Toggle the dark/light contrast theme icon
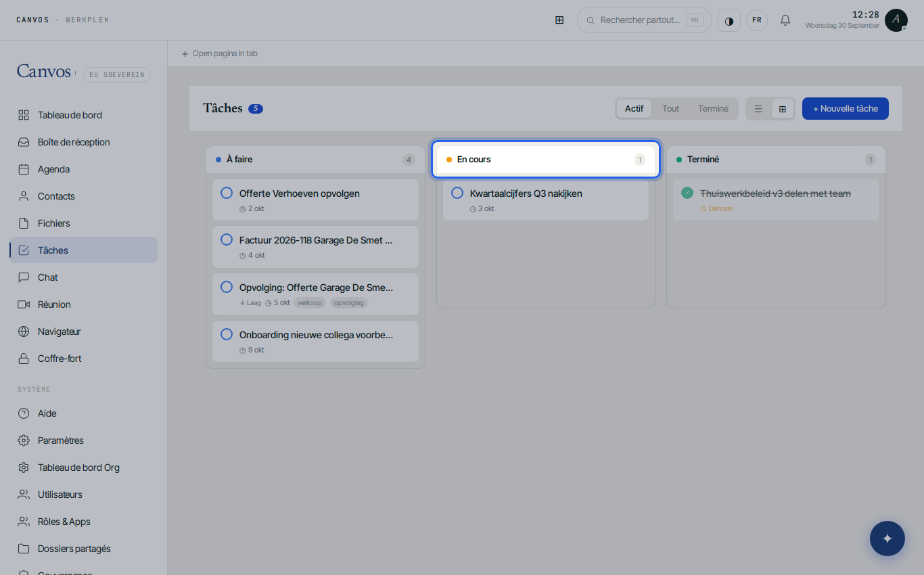The height and width of the screenshot is (575, 924). point(729,20)
